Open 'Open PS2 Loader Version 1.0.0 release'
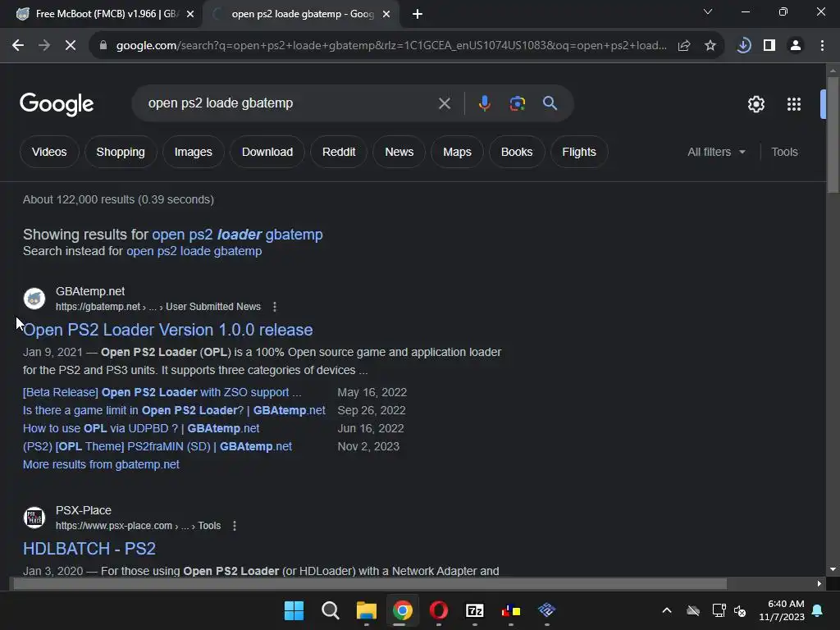This screenshot has height=630, width=840. click(x=167, y=330)
